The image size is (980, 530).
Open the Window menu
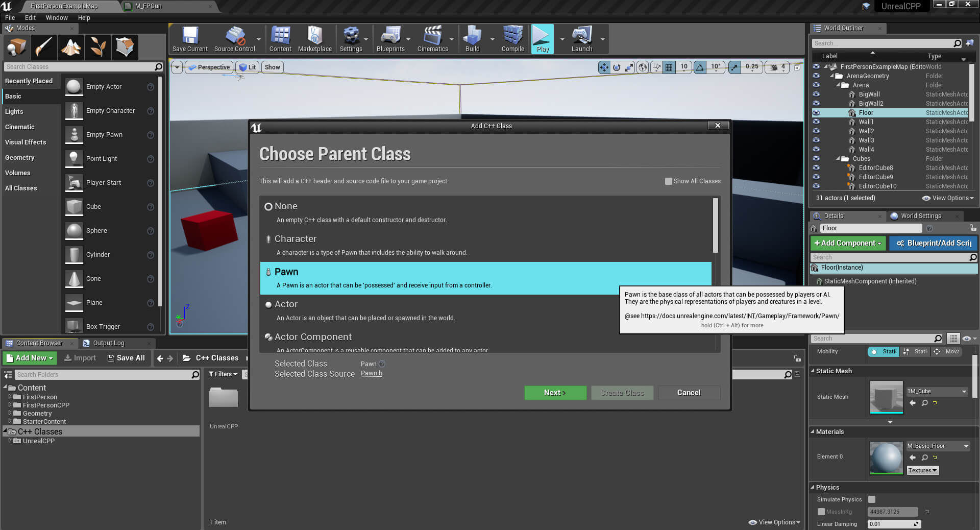[57, 17]
